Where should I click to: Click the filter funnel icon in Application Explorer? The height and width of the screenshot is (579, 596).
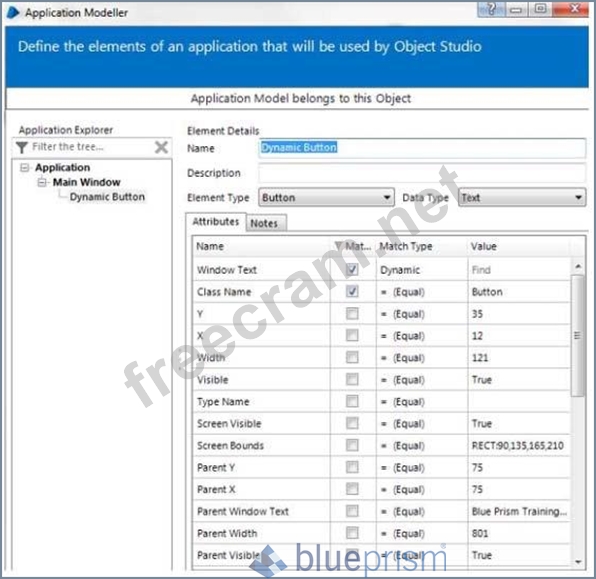point(22,147)
